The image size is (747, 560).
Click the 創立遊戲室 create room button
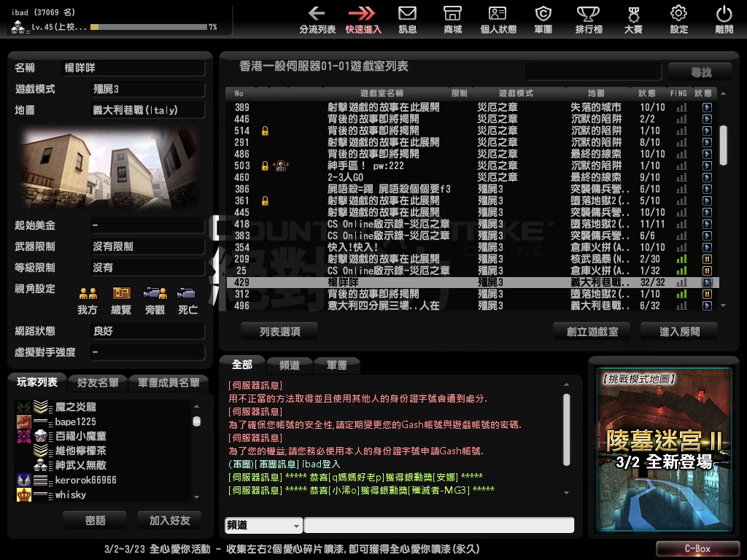[x=592, y=332]
